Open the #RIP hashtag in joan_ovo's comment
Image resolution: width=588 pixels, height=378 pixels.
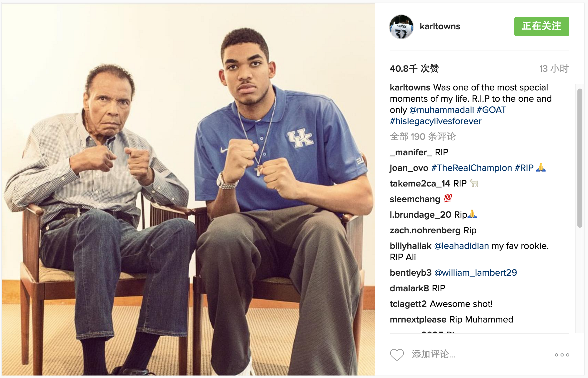click(x=524, y=168)
